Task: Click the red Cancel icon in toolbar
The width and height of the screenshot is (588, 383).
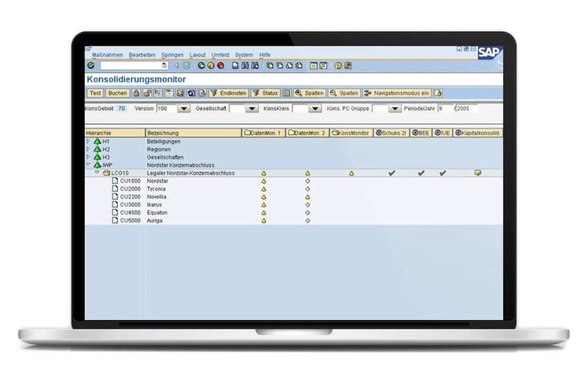Action: tap(220, 66)
